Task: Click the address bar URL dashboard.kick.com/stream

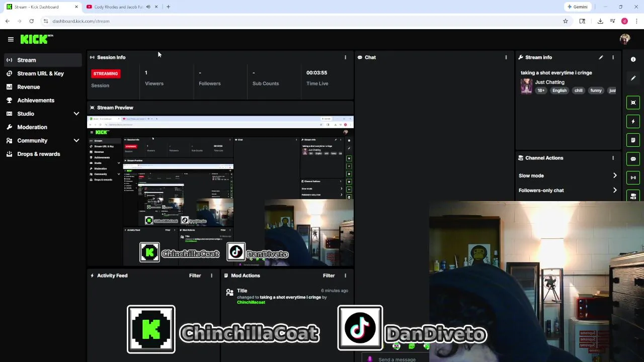Action: (x=81, y=21)
